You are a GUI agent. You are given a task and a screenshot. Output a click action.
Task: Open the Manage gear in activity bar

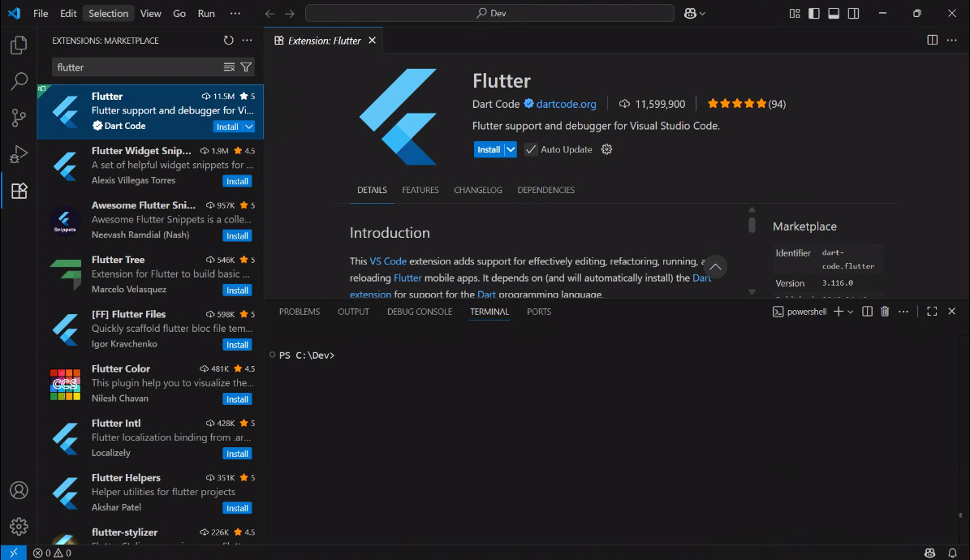click(x=19, y=527)
